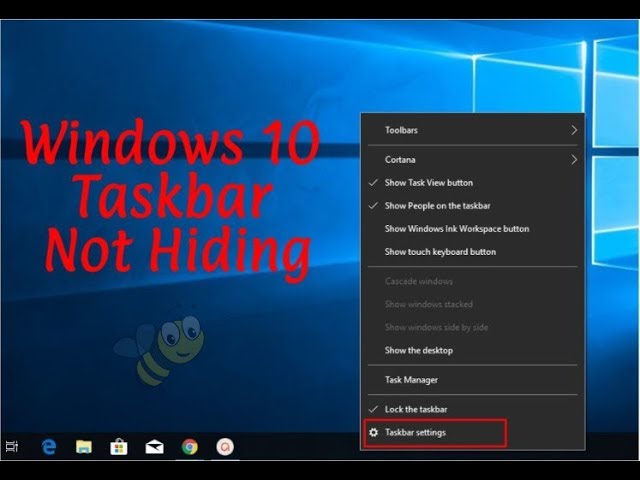Enable Show Windows Ink Workspace button

[473, 229]
